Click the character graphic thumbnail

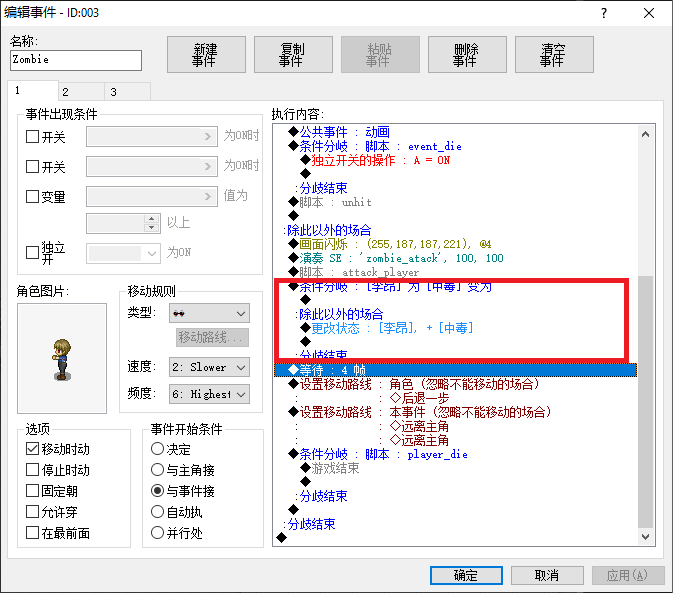coord(62,359)
